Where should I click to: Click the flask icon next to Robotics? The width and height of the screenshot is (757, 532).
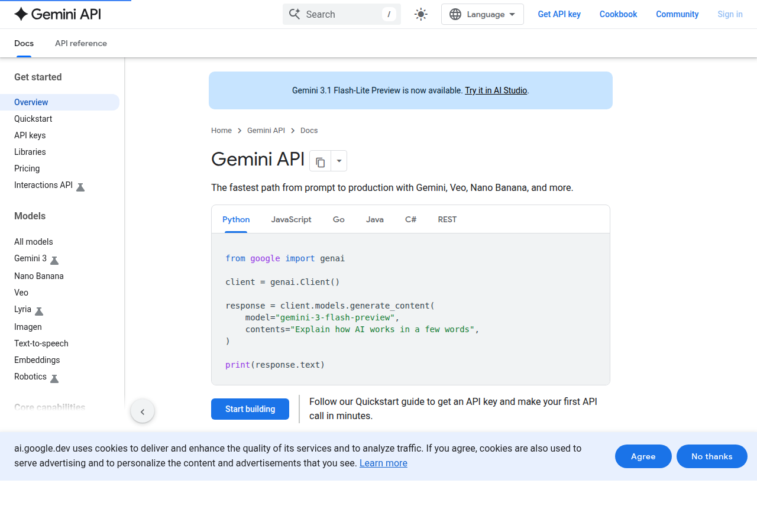(54, 378)
